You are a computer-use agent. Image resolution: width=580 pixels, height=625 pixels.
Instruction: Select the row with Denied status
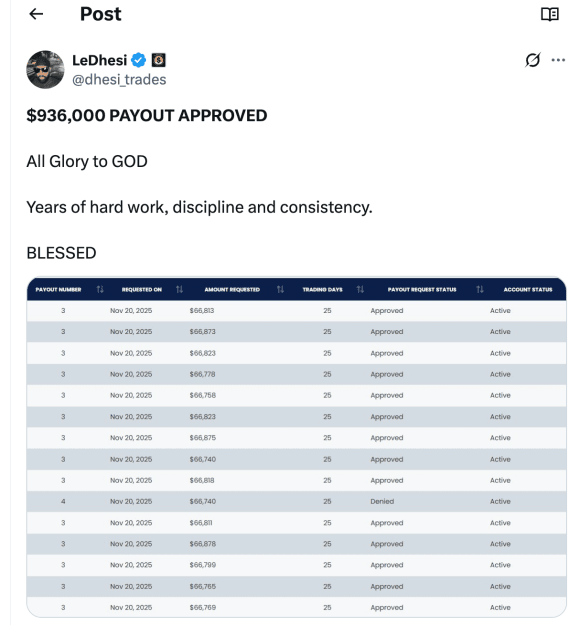pyautogui.click(x=296, y=501)
